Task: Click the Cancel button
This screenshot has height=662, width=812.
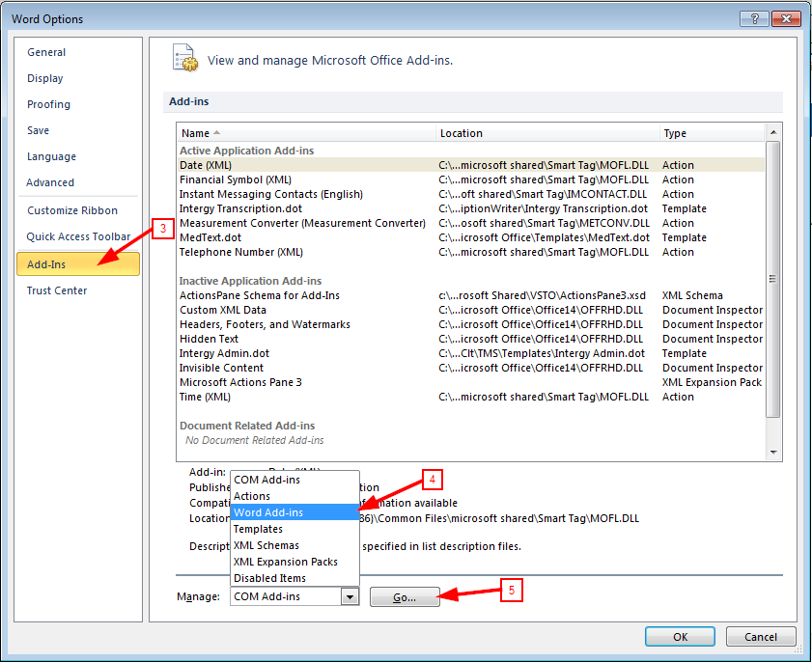Action: click(760, 637)
